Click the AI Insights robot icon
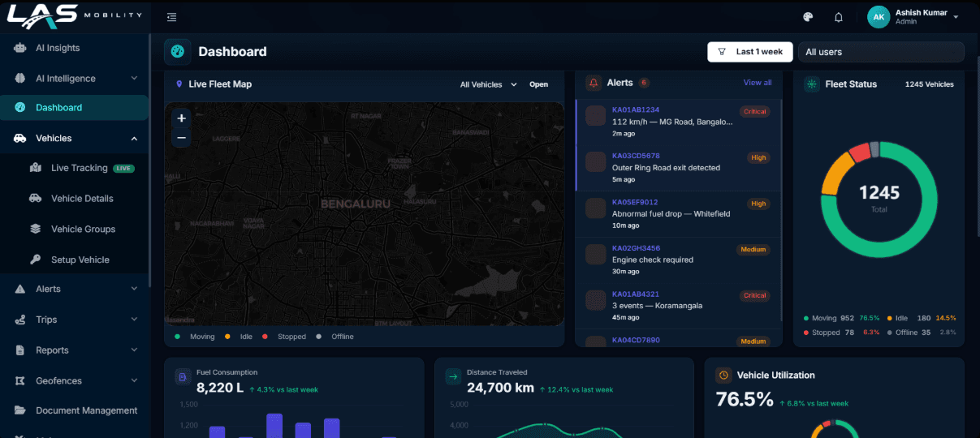Screen dimensions: 980x438 click(20, 48)
